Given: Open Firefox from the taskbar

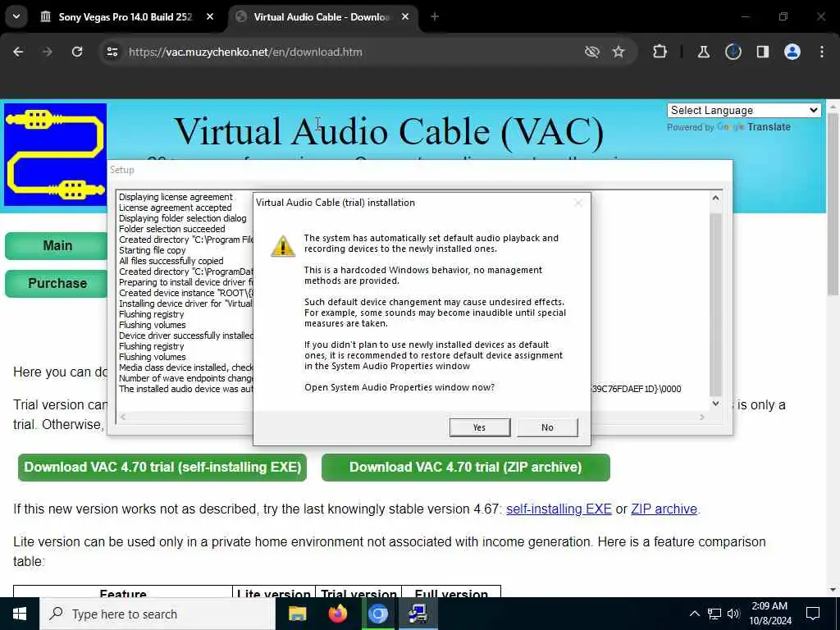Looking at the screenshot, I should (337, 614).
